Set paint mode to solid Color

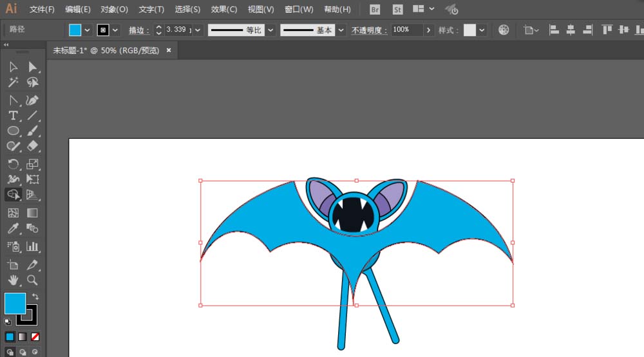click(x=10, y=337)
